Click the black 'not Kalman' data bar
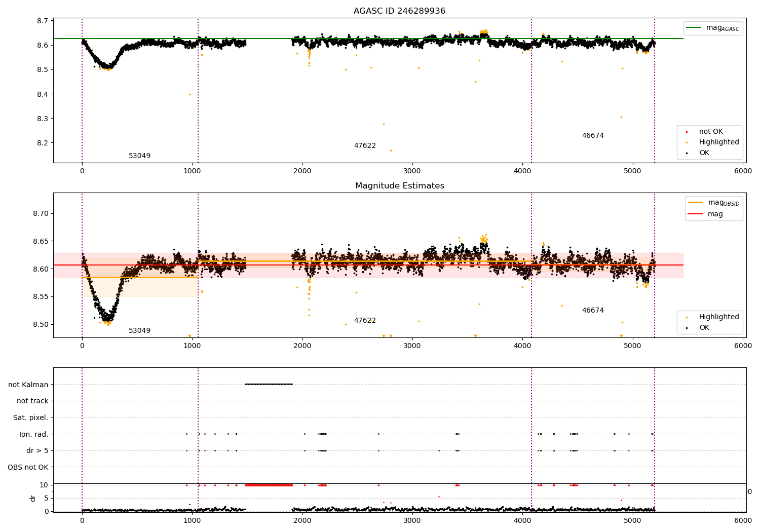This screenshot has height=532, width=760. 269,385
